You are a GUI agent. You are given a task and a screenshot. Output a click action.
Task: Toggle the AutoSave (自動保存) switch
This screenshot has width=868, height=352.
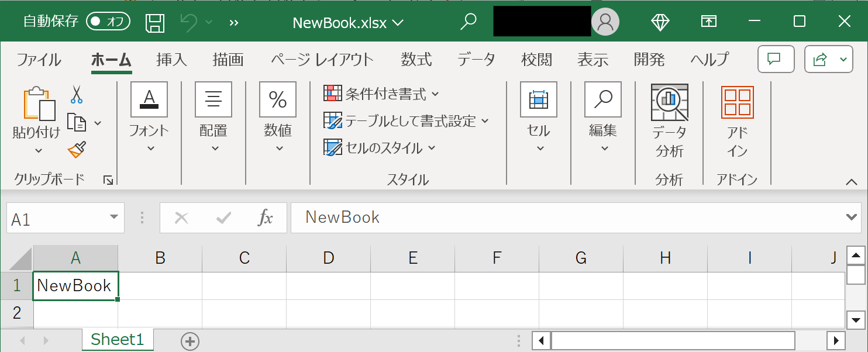point(108,22)
